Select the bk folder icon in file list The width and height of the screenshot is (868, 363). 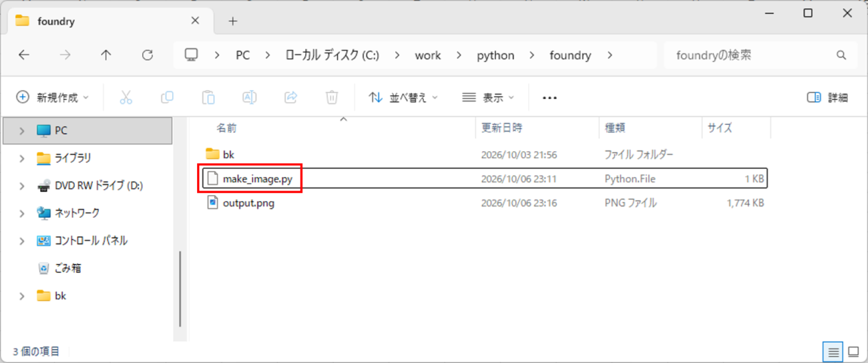pyautogui.click(x=212, y=154)
